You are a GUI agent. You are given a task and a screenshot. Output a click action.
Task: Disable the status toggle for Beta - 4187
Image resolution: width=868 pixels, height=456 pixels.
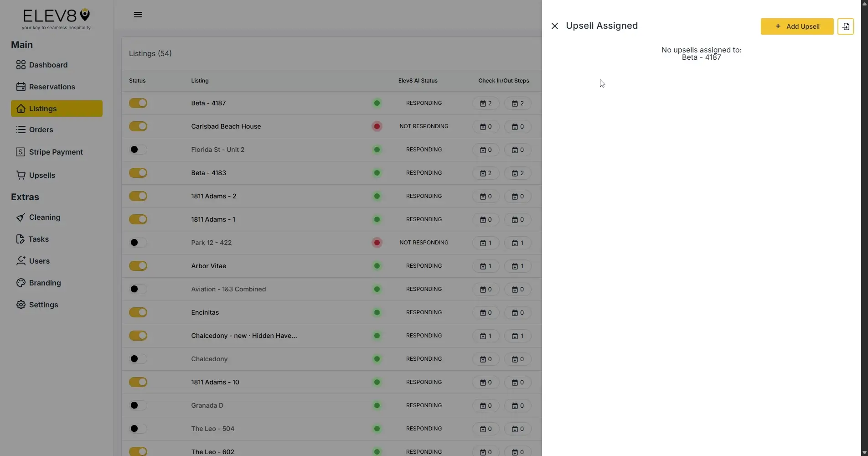[x=138, y=103]
